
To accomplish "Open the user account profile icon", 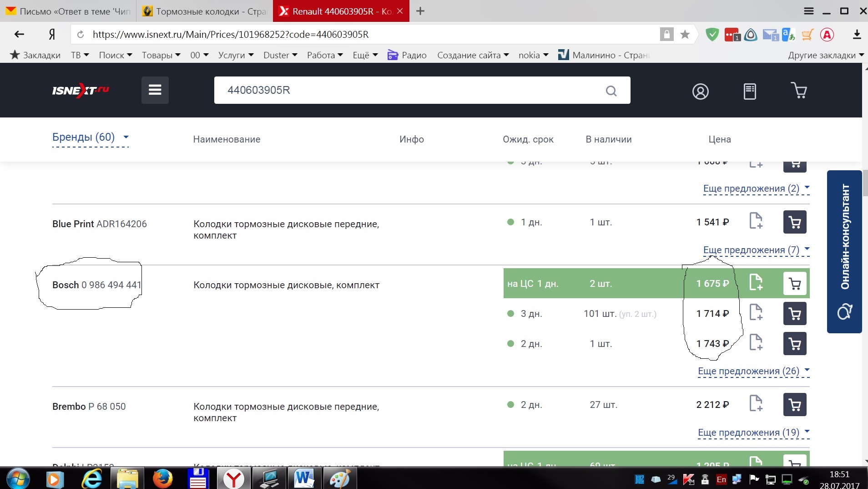I will pos(700,91).
